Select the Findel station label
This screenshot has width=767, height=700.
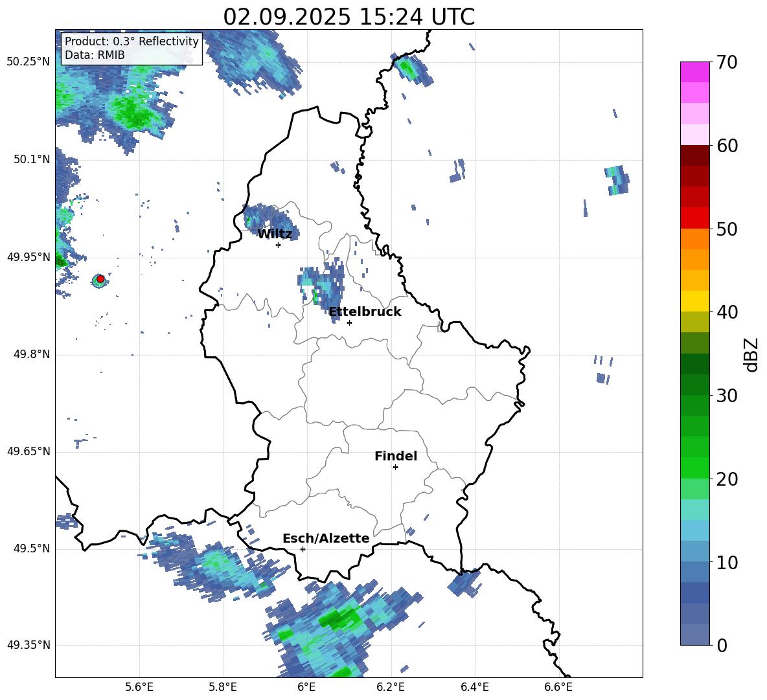pos(396,456)
